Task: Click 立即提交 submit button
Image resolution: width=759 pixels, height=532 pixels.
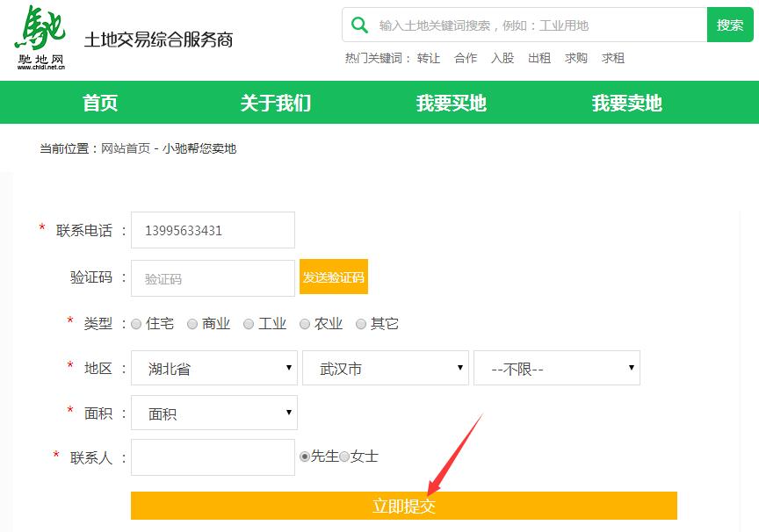Action: (404, 506)
